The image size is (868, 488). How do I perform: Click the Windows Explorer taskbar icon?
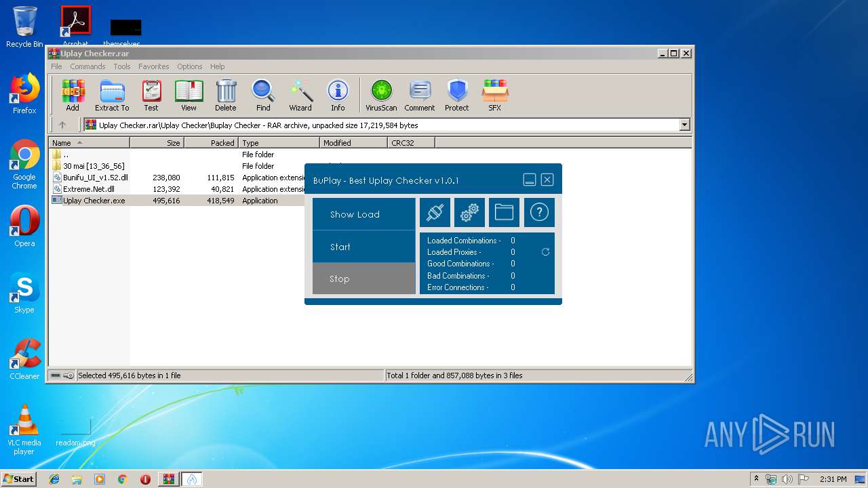coord(77,479)
